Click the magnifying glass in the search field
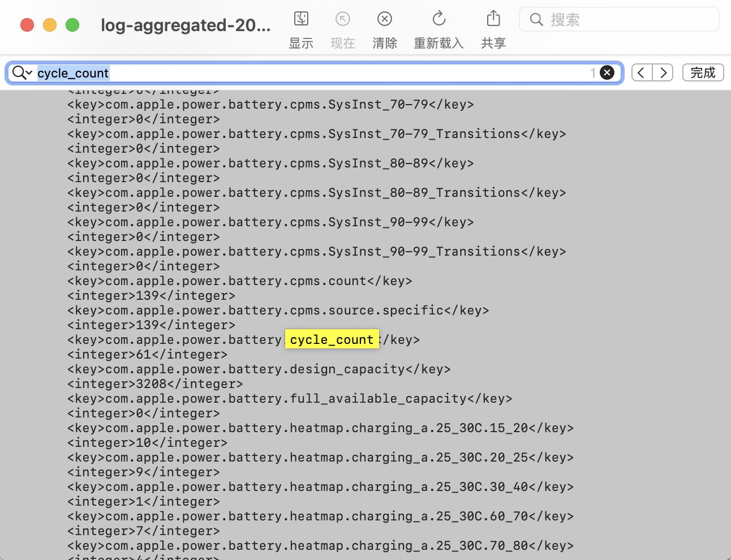Screen dimensions: 731x560 [536, 19]
